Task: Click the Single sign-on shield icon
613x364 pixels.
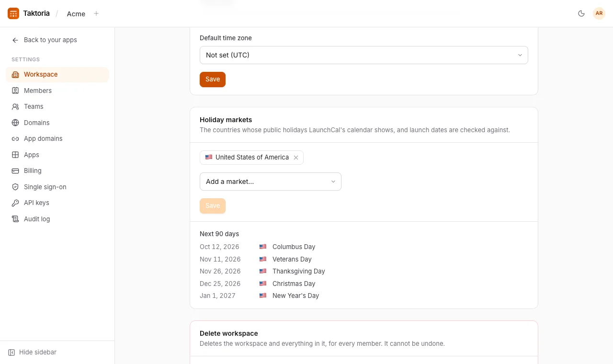Action: point(15,187)
